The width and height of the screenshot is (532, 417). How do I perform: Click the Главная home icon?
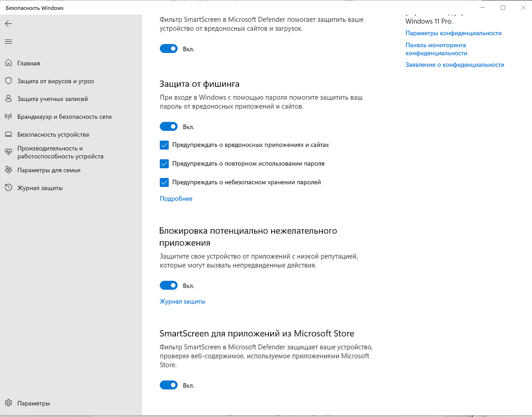coord(8,63)
